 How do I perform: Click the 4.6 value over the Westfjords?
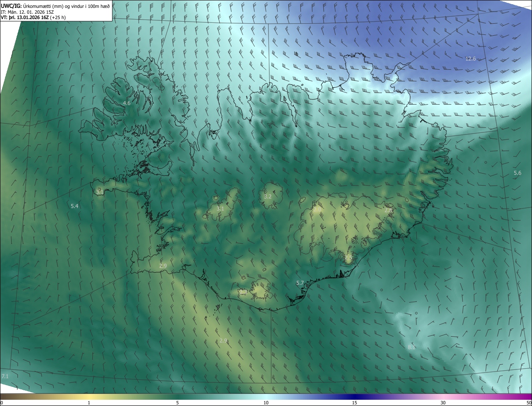point(127,103)
